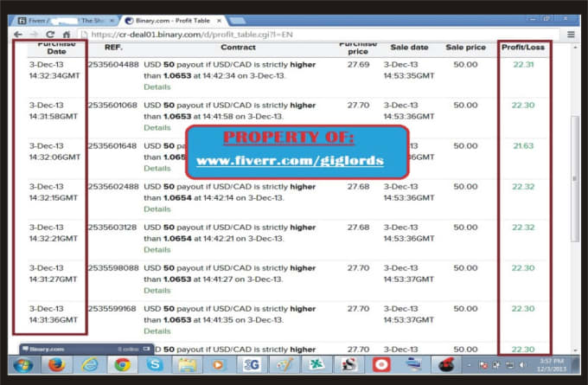Viewport: 588px width, 385px height.
Task: Open the red screen recorder taskbar icon
Action: pyautogui.click(x=381, y=364)
